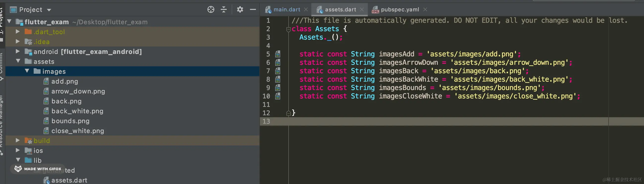The height and width of the screenshot is (184, 644).
Task: Select the .idea folder
Action: point(42,42)
